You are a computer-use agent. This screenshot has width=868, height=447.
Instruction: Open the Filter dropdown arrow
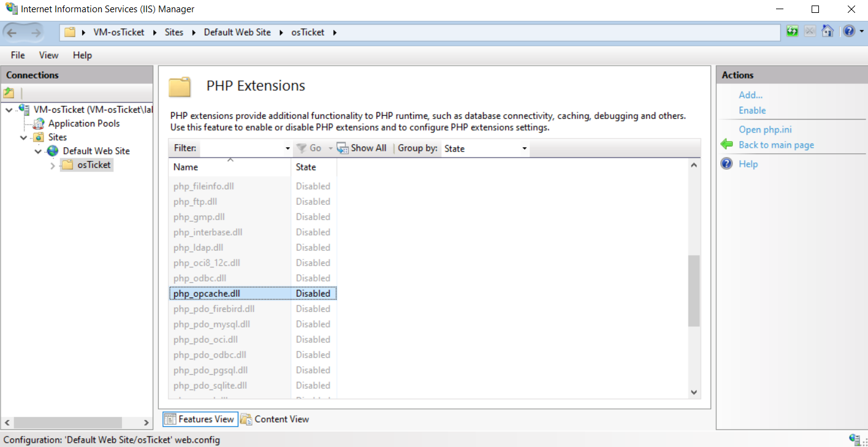(287, 148)
